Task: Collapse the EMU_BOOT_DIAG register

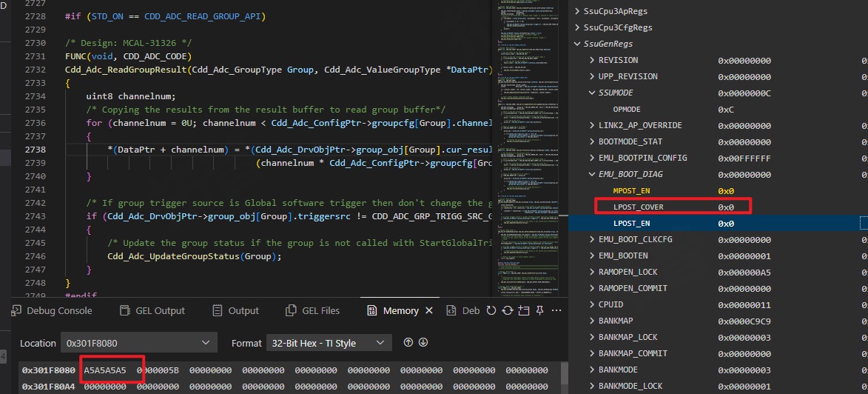Action: pos(592,175)
